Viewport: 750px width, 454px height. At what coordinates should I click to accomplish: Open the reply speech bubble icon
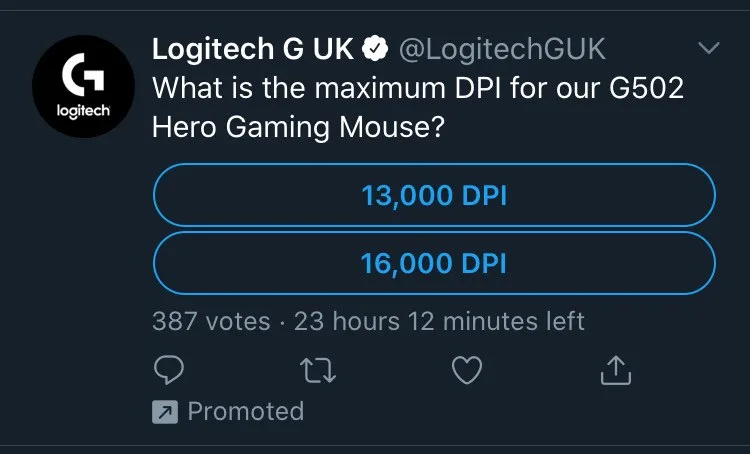[166, 372]
